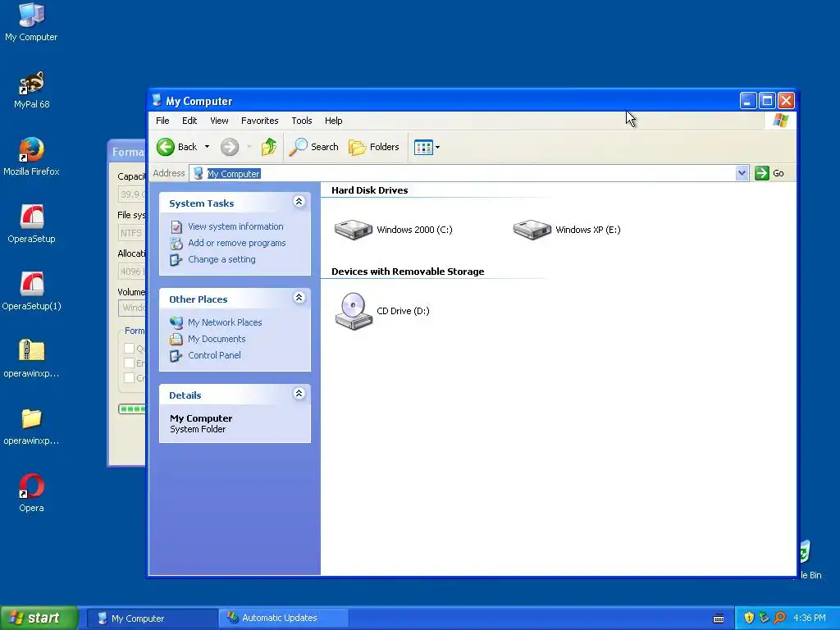840x630 pixels.
Task: Click the My Computer window title icon
Action: [x=157, y=100]
